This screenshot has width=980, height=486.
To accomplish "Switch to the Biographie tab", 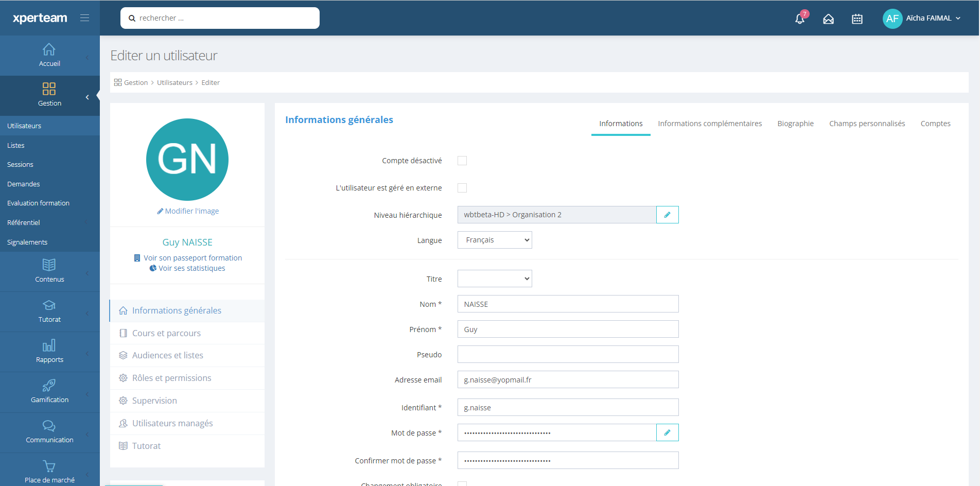I will (x=795, y=124).
